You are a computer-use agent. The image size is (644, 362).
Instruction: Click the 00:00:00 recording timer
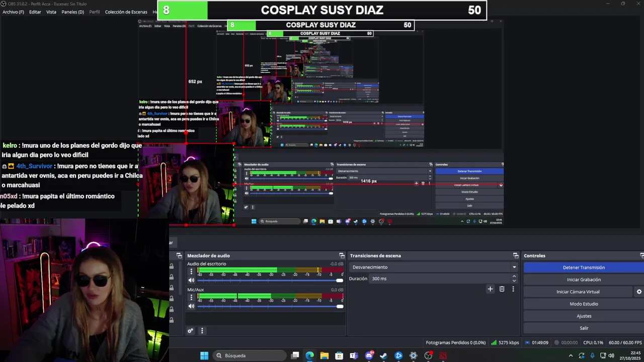(566, 343)
